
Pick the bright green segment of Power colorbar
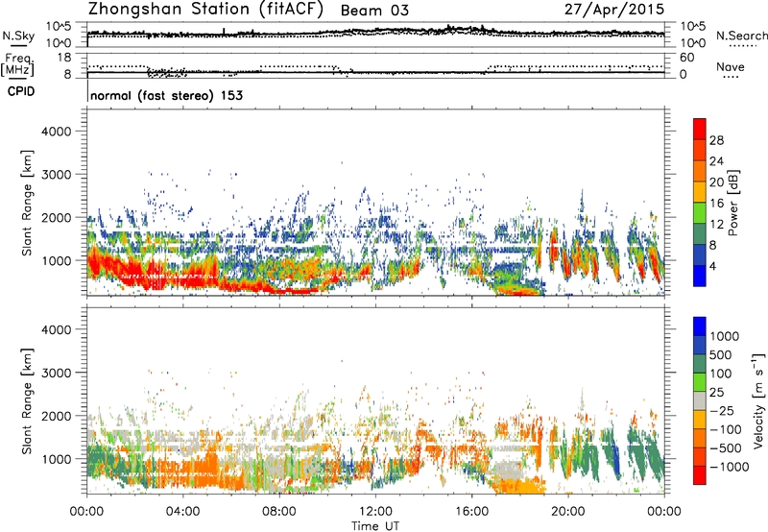pos(700,213)
